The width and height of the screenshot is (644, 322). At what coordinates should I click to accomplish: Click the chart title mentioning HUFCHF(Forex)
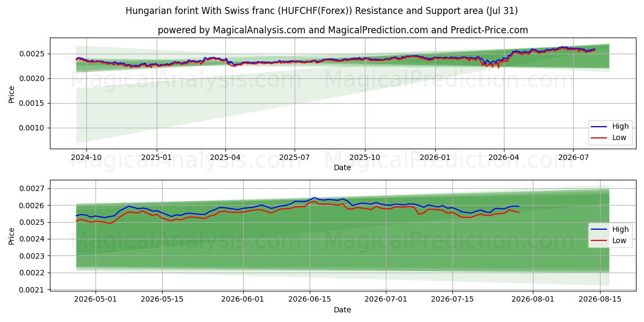(321, 11)
